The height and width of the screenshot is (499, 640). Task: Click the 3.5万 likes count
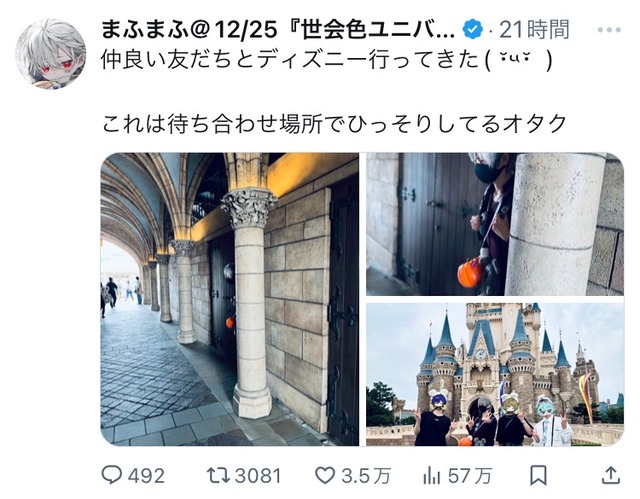pos(366,476)
